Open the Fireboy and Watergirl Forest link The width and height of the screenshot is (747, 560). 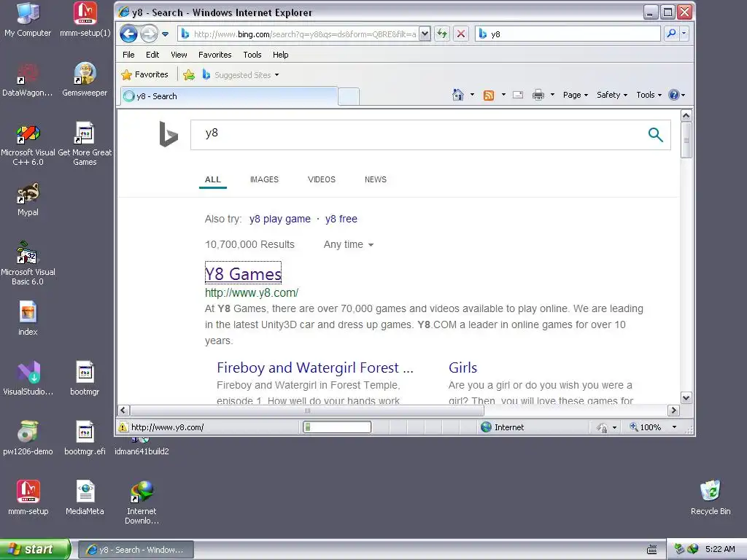pyautogui.click(x=315, y=367)
